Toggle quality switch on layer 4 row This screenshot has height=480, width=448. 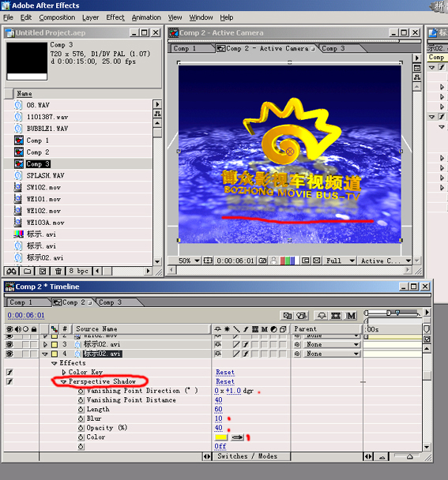coord(236,354)
